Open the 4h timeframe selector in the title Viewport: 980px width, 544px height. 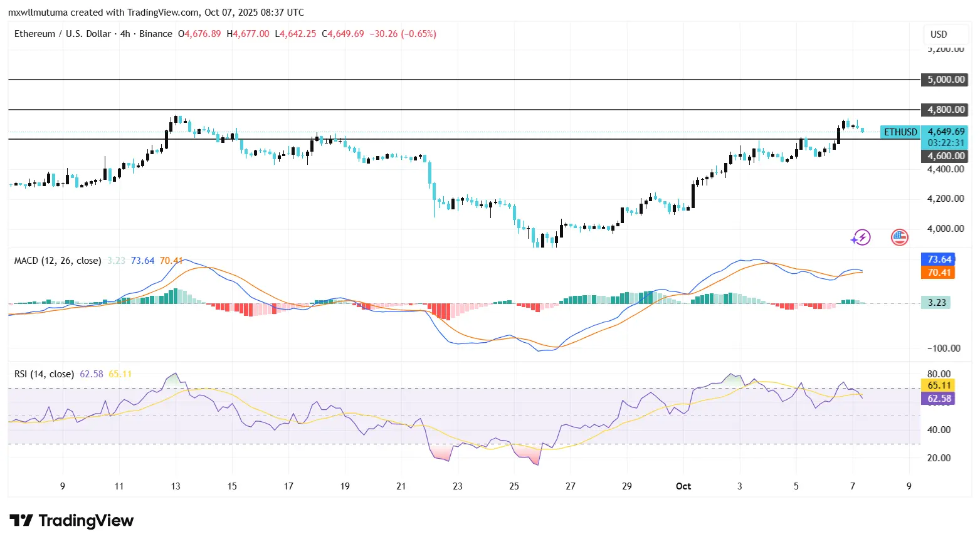[124, 34]
